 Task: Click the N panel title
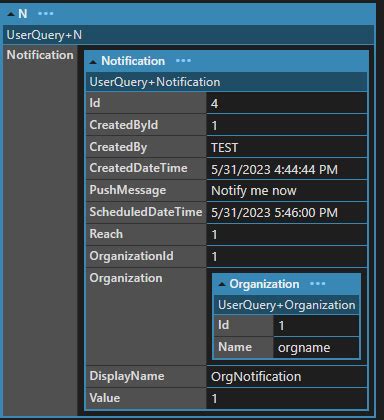(x=23, y=14)
